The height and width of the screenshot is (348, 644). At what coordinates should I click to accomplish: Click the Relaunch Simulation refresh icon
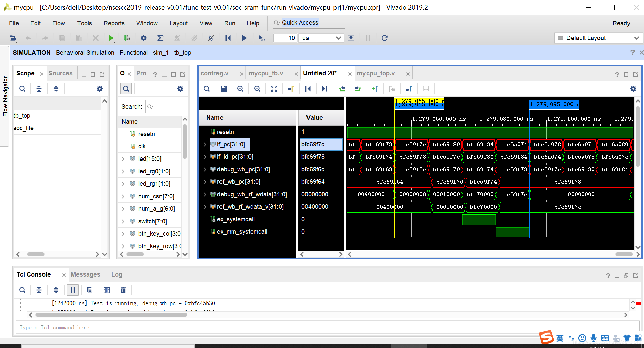click(384, 38)
